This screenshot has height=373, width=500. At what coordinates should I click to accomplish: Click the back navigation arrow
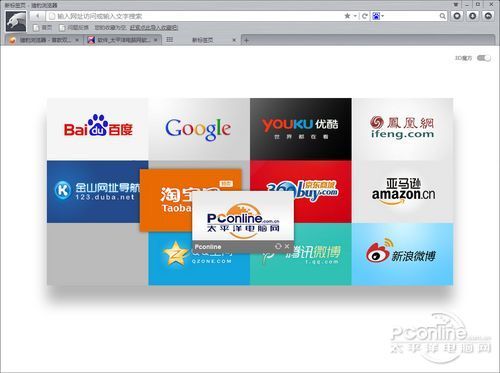click(38, 16)
